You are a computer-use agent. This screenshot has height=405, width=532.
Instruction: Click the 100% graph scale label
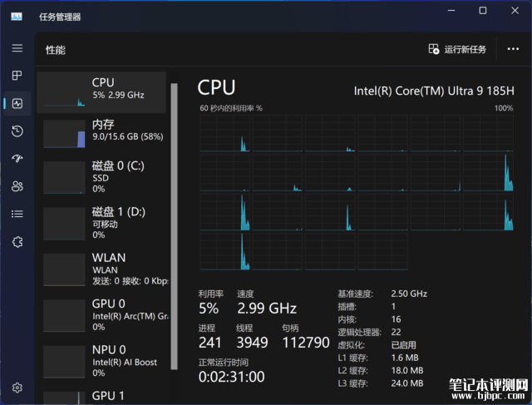click(x=504, y=108)
